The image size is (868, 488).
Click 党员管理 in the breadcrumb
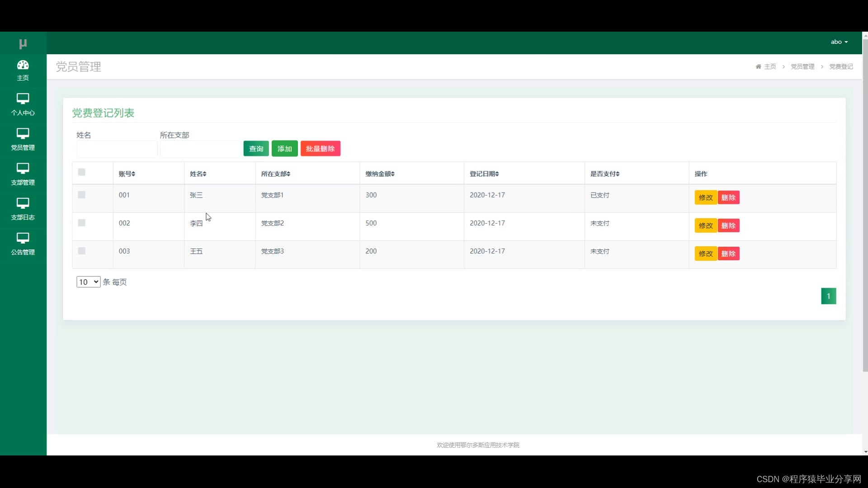pos(802,66)
